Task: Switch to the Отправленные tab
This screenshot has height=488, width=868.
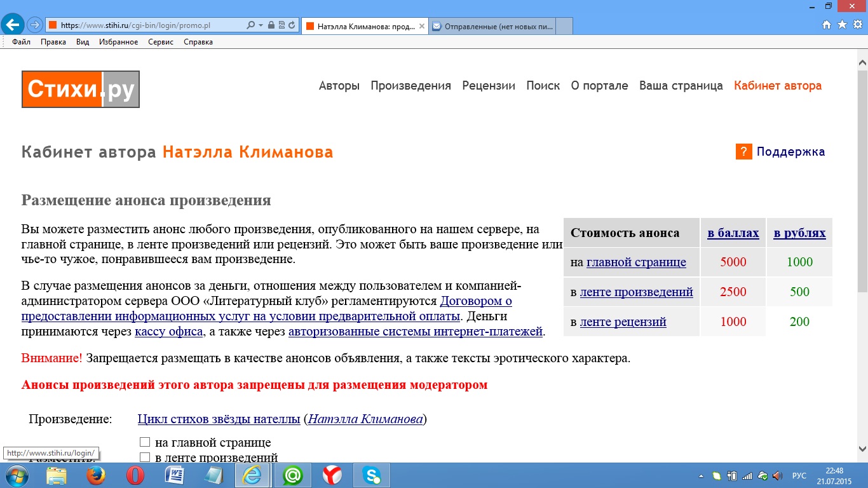Action: (x=492, y=26)
